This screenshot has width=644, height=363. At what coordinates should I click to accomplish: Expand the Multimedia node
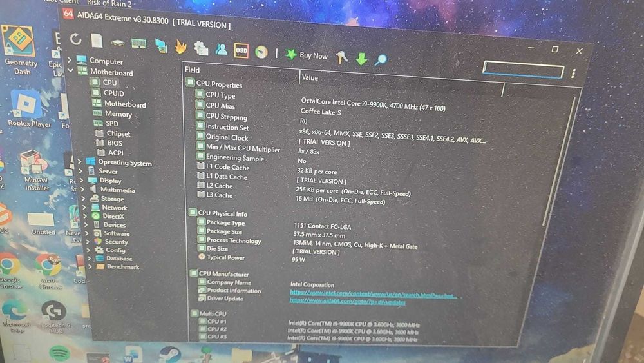[x=82, y=189]
